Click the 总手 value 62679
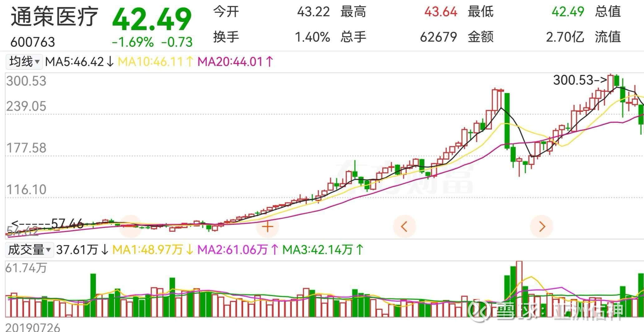 point(439,37)
